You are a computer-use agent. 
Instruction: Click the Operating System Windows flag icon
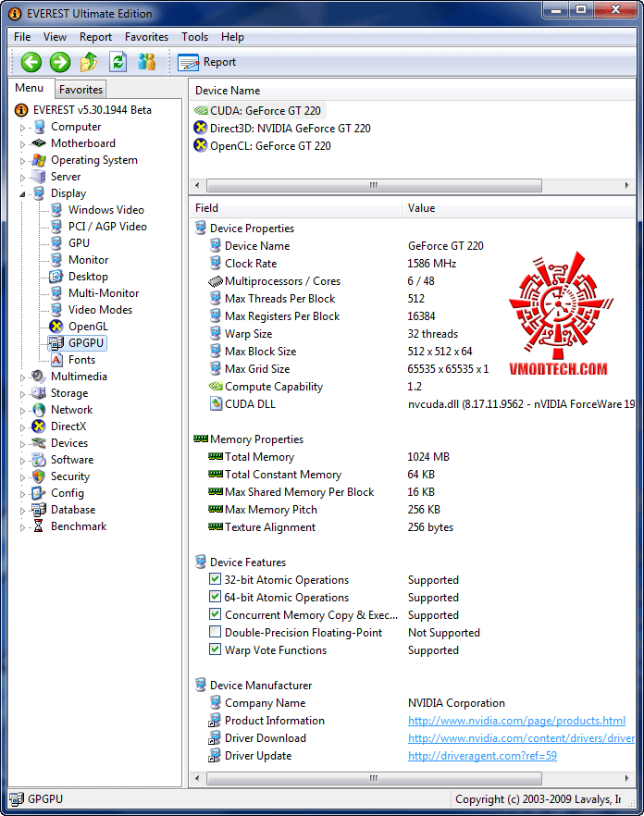click(39, 160)
